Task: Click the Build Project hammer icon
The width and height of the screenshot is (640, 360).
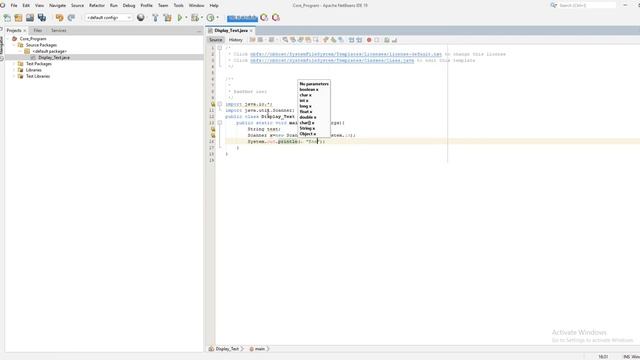Action: [x=155, y=18]
